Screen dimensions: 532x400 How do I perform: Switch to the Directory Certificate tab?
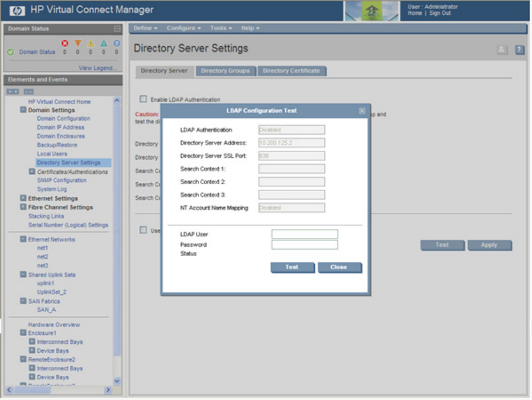(291, 71)
